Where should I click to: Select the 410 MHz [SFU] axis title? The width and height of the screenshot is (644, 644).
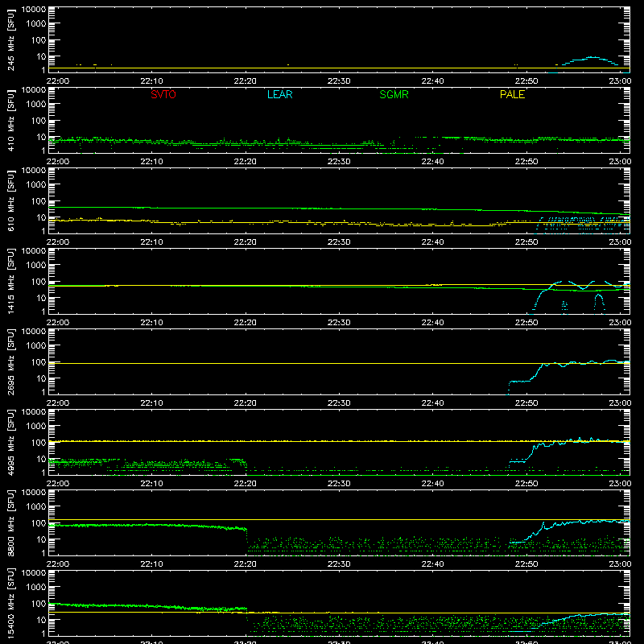(x=10, y=120)
